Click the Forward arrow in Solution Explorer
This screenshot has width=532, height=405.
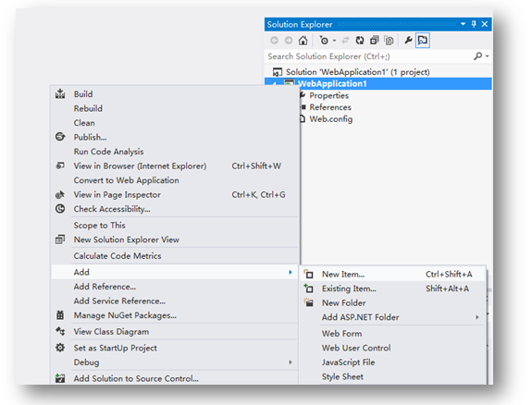289,41
